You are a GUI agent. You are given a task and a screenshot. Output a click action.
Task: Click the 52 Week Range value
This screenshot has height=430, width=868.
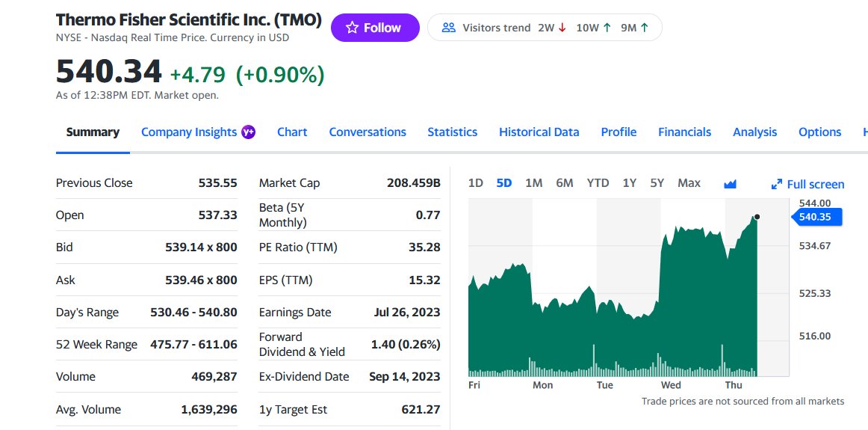[193, 344]
